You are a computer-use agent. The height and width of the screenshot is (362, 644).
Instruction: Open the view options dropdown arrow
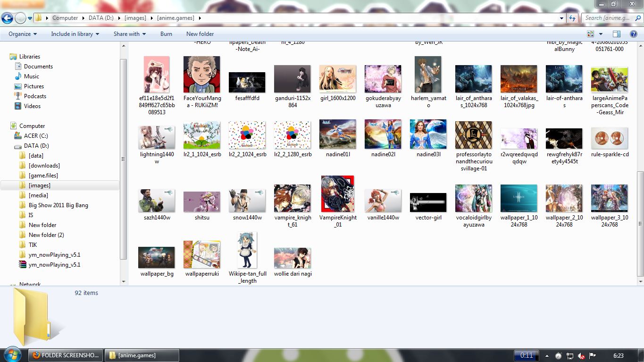(x=601, y=34)
